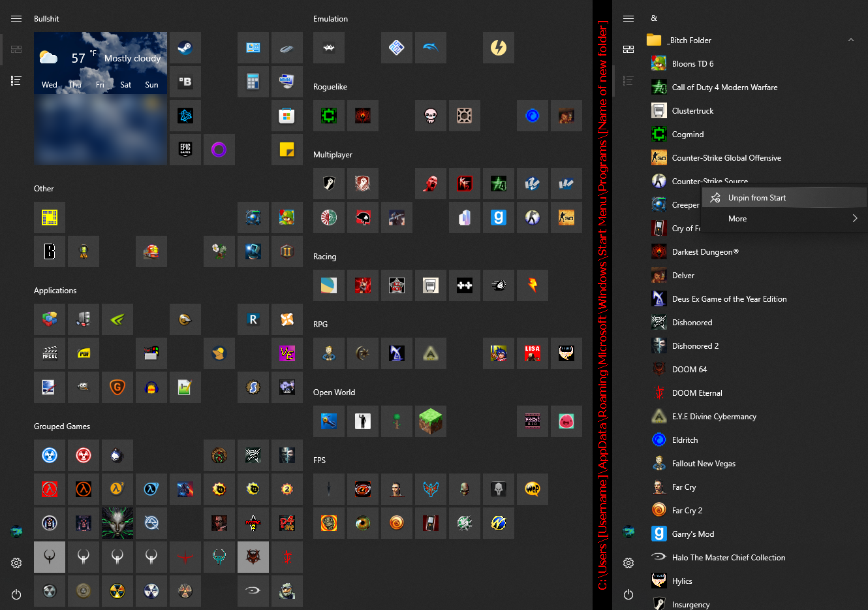Image resolution: width=868 pixels, height=610 pixels.
Task: Launch the System Shock SHODAN face tile
Action: (117, 523)
